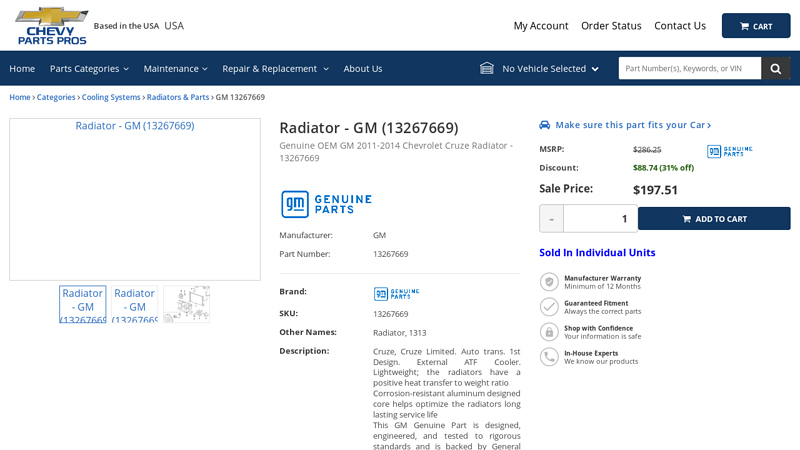Click the search magnifier icon button
This screenshot has width=800, height=450.
pos(775,69)
